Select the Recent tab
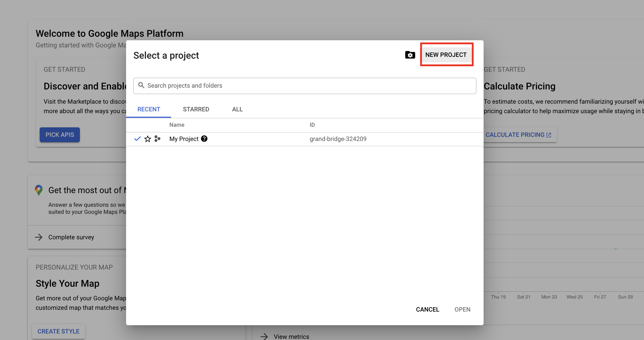Viewport: 644px width, 340px height. pos(149,109)
